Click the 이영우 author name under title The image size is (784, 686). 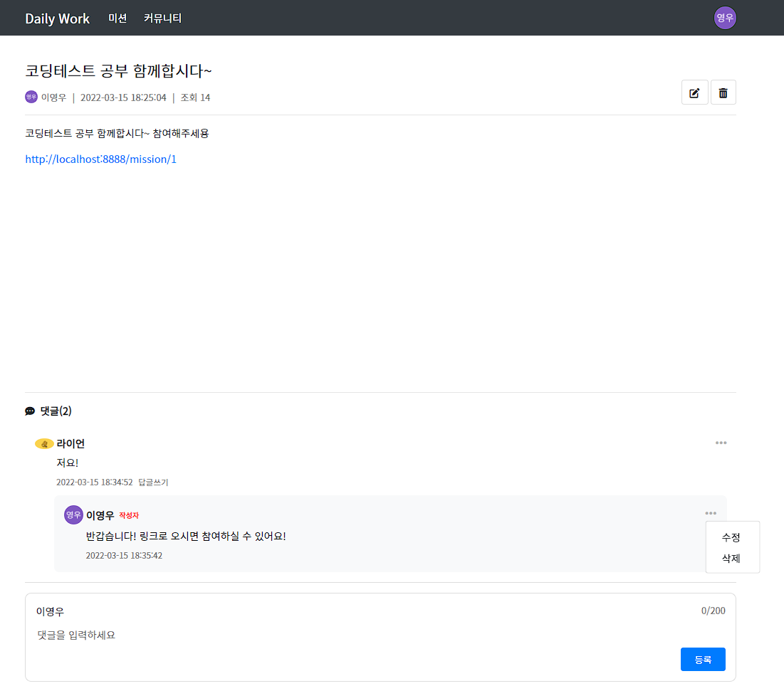click(53, 97)
